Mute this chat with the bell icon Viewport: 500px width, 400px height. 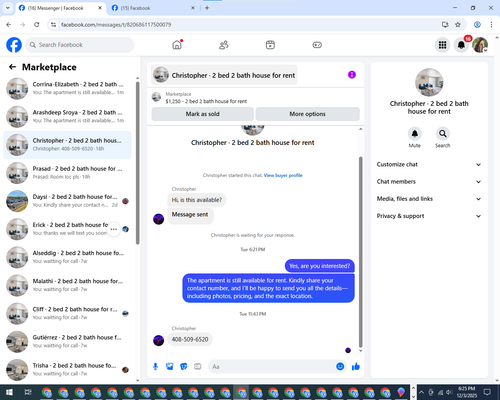(415, 134)
